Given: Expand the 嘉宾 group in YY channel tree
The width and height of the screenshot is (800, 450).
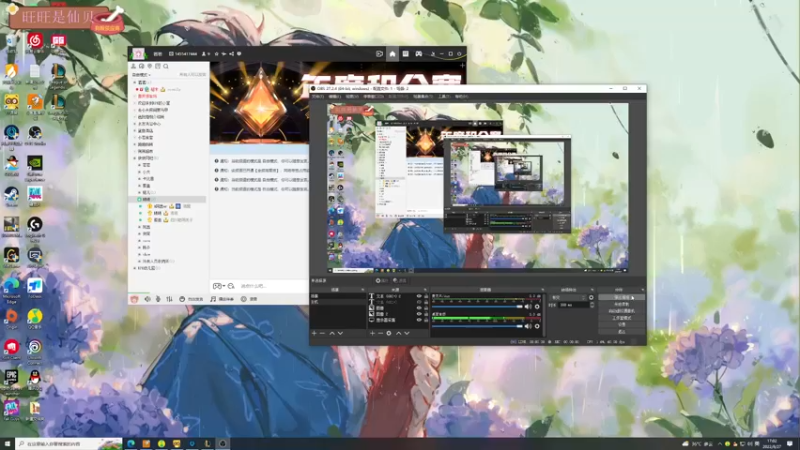Looking at the screenshot, I should tap(135, 82).
